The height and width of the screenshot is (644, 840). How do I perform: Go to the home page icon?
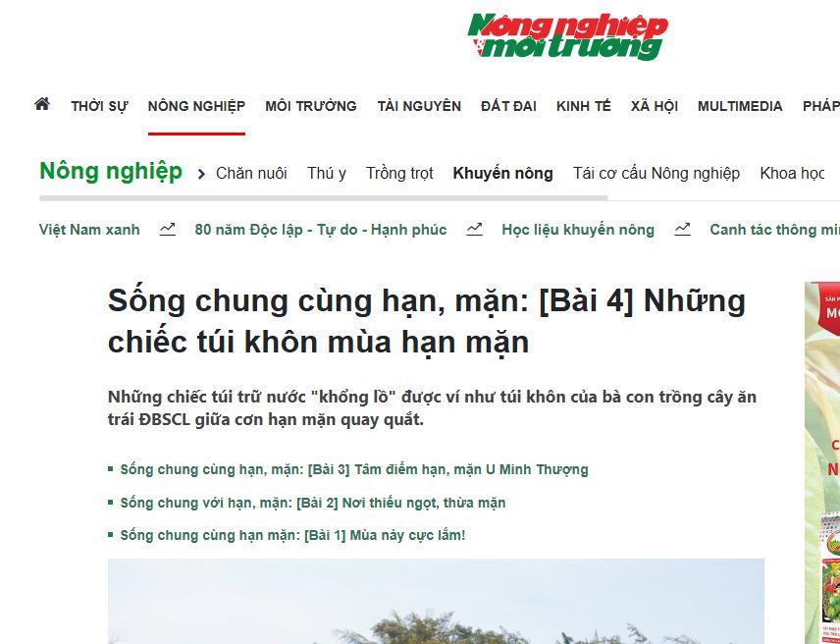42,104
